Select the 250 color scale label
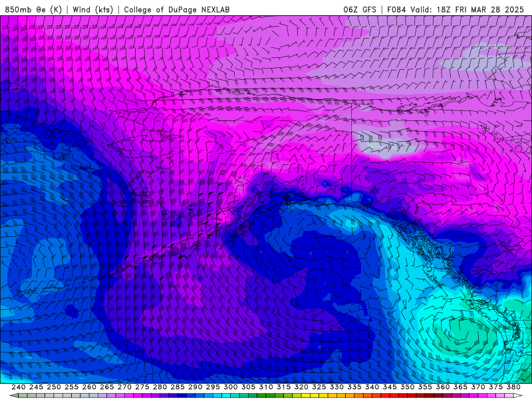 (x=54, y=387)
